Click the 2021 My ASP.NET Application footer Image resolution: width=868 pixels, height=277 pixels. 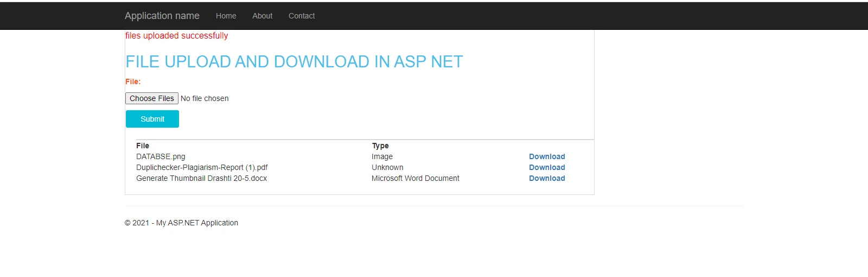(x=181, y=223)
